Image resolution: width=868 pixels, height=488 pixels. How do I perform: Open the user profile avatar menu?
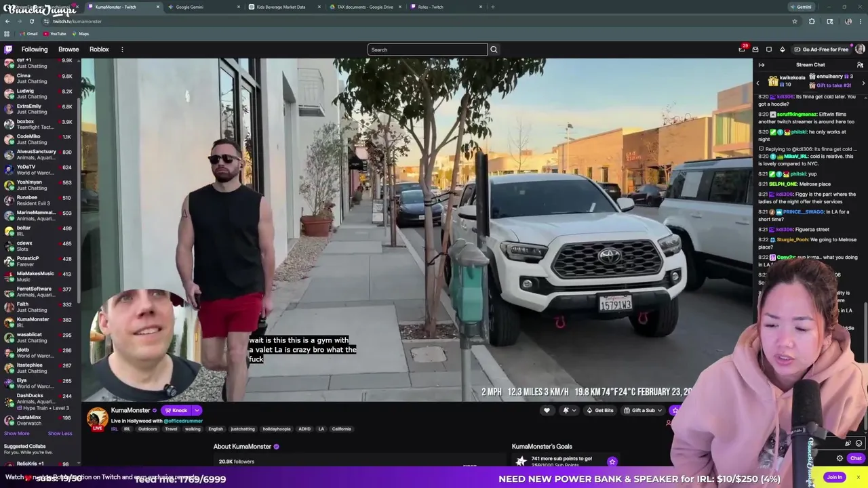coord(860,49)
